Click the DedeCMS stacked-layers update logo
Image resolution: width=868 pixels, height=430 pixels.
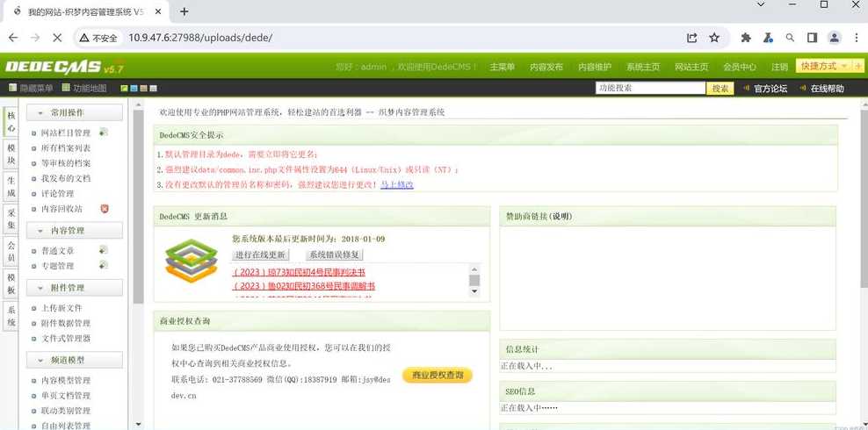pyautogui.click(x=192, y=261)
